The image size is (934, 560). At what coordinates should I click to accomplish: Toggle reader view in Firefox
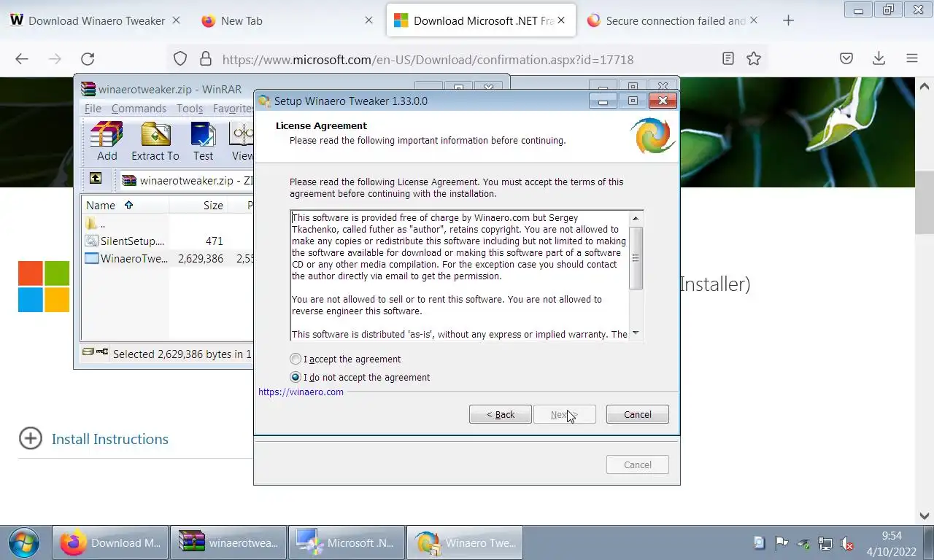click(x=727, y=59)
